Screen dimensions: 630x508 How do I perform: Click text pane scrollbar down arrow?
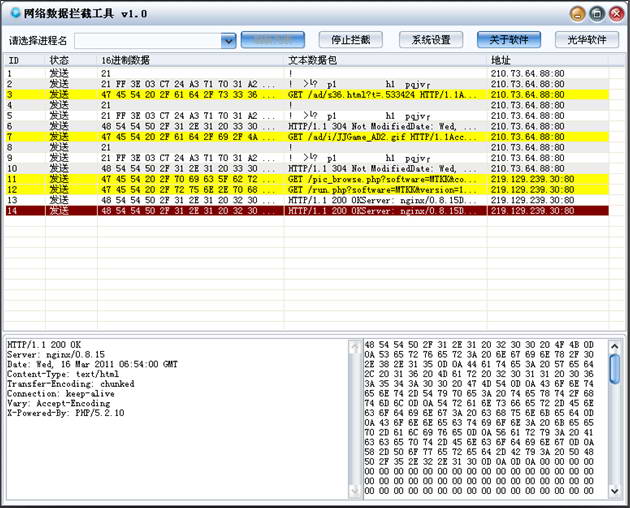coord(355,490)
